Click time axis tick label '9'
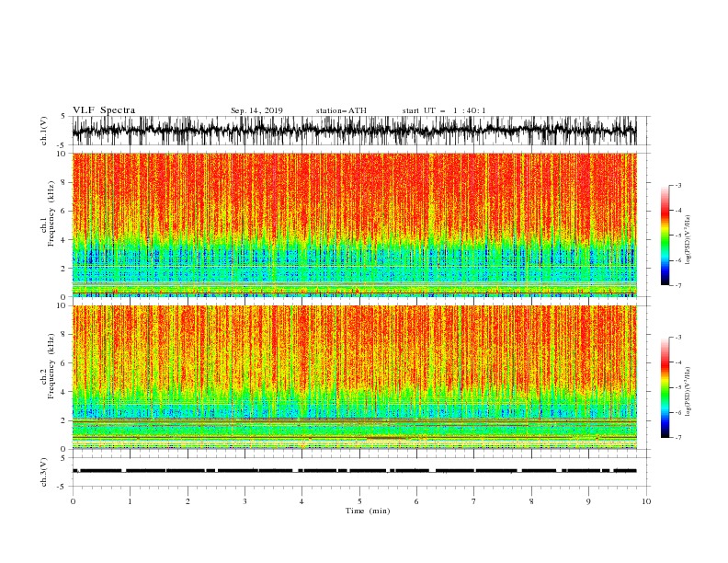The image size is (728, 563). [x=588, y=501]
